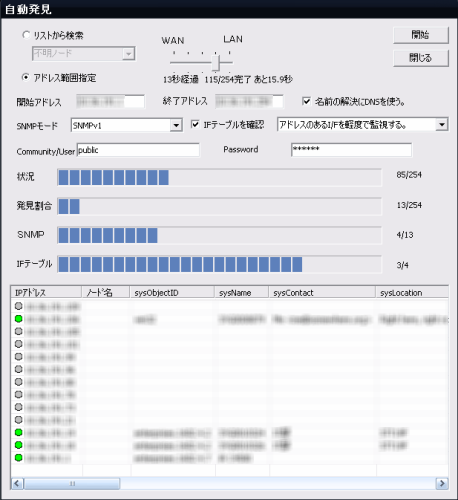Sort by the ノード名 column header
Image resolution: width=458 pixels, height=500 pixels.
(106, 292)
